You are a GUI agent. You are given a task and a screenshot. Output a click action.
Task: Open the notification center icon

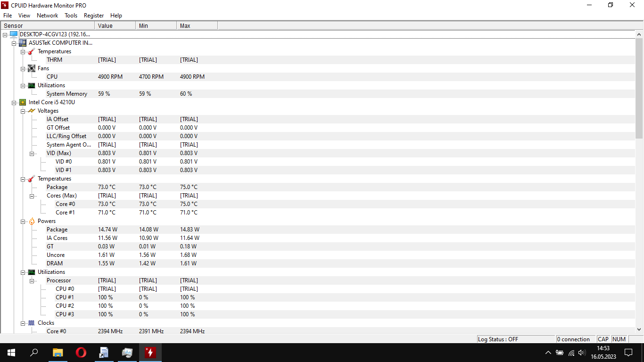[x=628, y=353]
